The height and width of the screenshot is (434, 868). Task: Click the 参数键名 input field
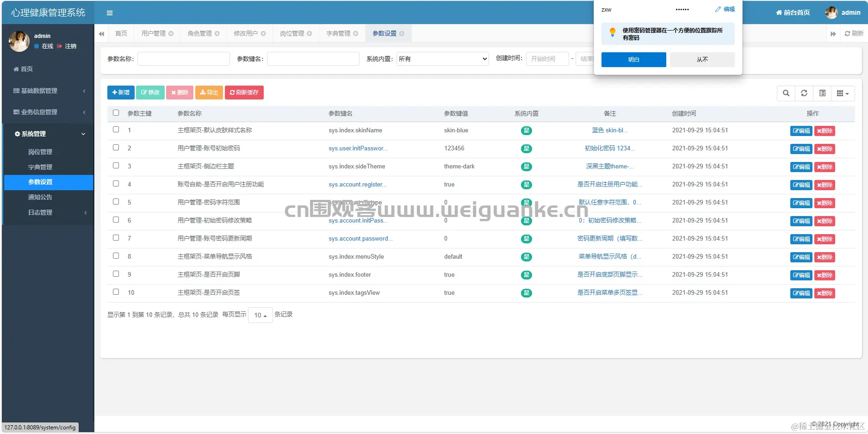tap(313, 59)
